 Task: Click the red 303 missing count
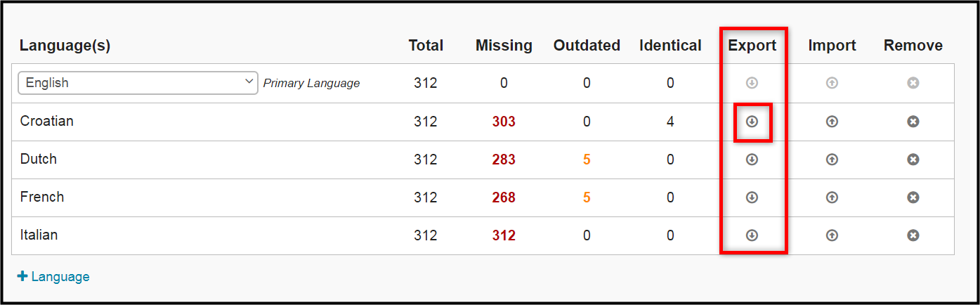pyautogui.click(x=504, y=122)
